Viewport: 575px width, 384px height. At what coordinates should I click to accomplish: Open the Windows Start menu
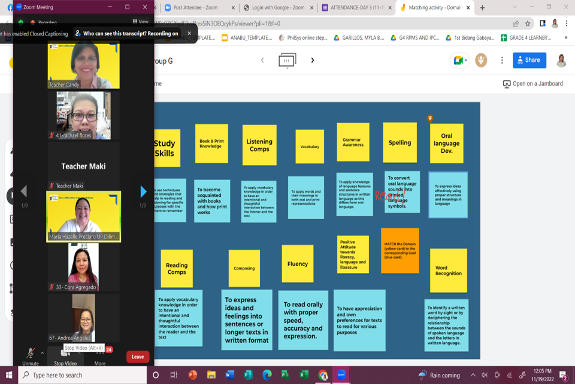(8, 375)
